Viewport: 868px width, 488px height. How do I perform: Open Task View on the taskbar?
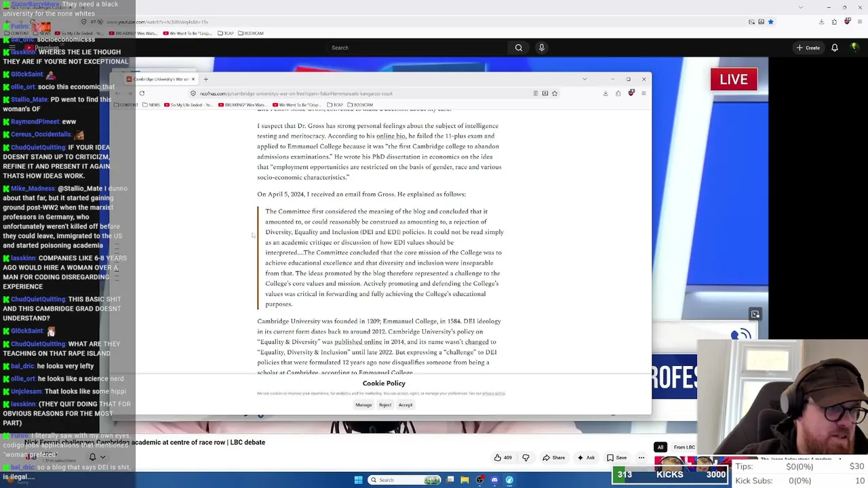(450, 480)
